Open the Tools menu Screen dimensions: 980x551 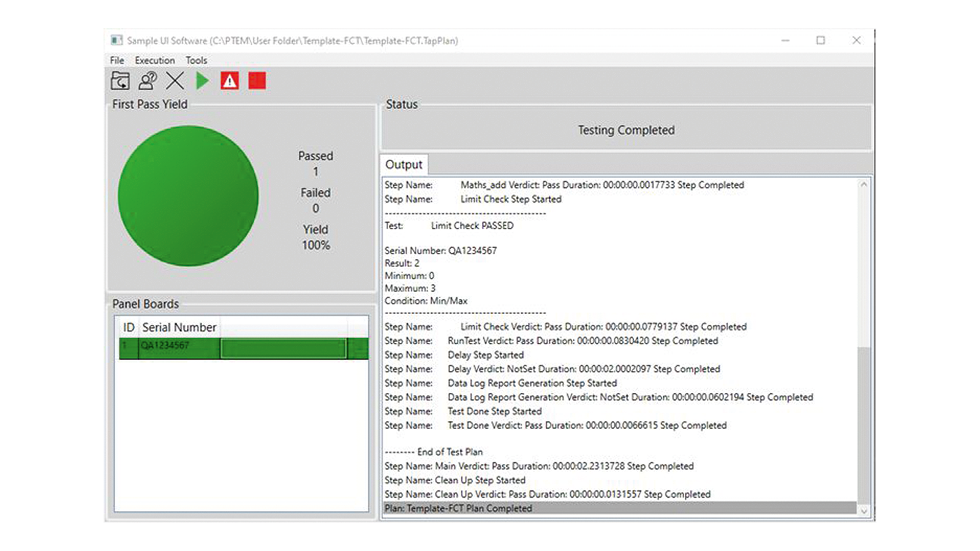point(196,60)
